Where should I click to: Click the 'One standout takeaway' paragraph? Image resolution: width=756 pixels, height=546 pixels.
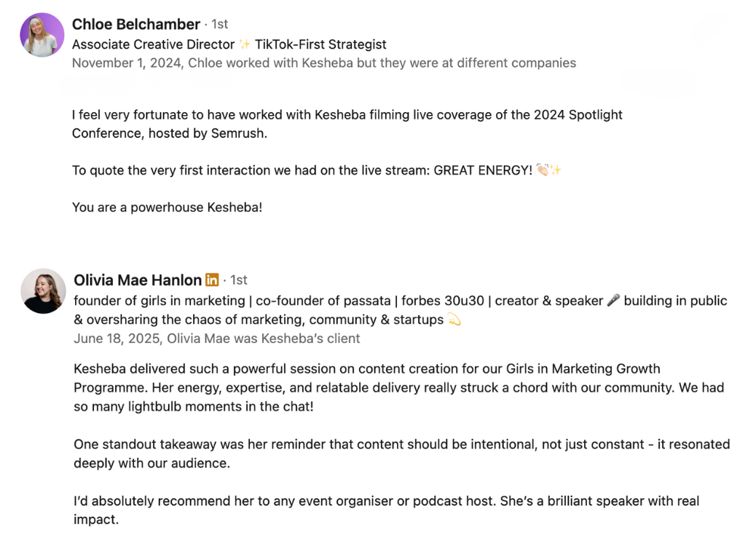coord(401,454)
